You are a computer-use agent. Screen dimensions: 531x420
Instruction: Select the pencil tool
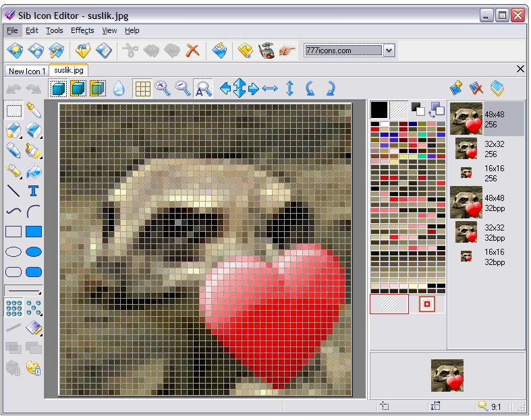(x=14, y=150)
